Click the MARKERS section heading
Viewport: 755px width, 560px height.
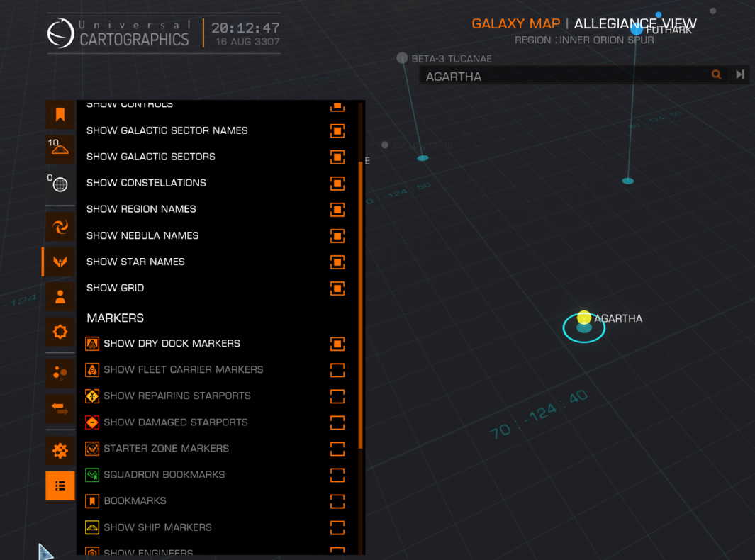[x=115, y=318]
